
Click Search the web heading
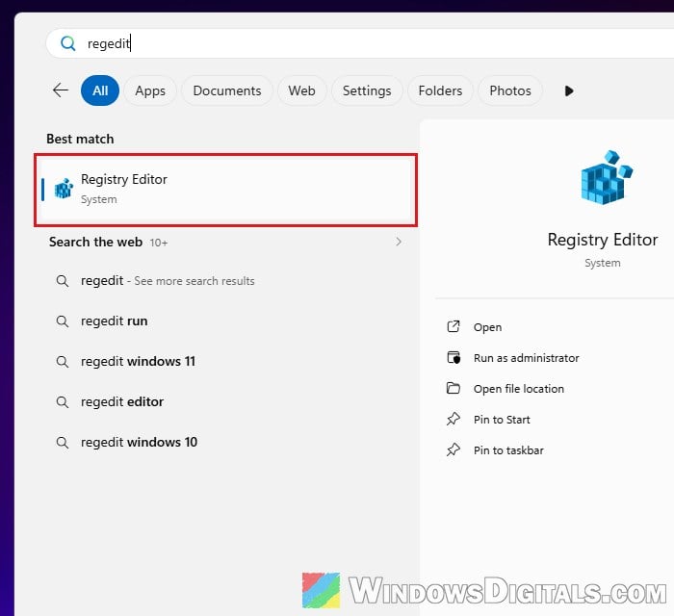pyautogui.click(x=95, y=242)
